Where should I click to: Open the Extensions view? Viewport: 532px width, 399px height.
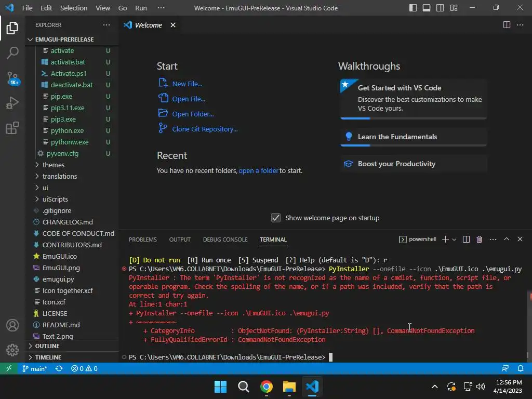coord(12,128)
